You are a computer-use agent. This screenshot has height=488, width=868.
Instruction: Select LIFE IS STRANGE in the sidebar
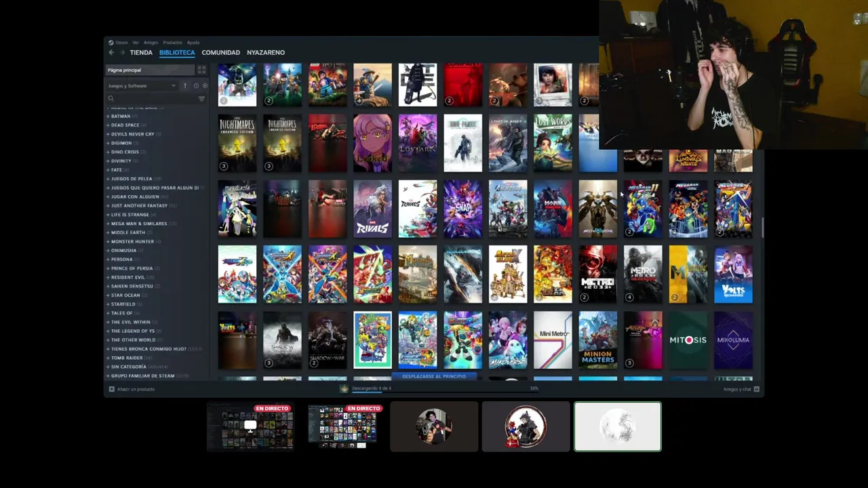[x=130, y=214]
